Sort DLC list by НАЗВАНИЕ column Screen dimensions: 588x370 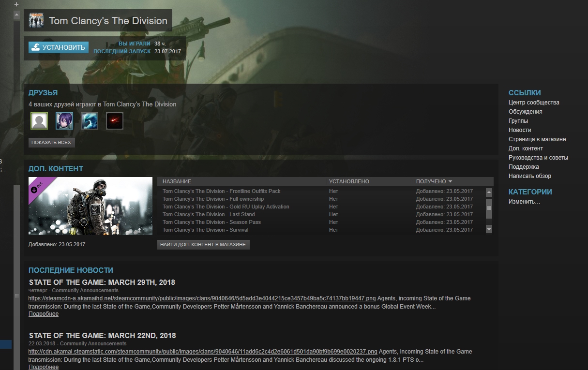tap(242, 181)
